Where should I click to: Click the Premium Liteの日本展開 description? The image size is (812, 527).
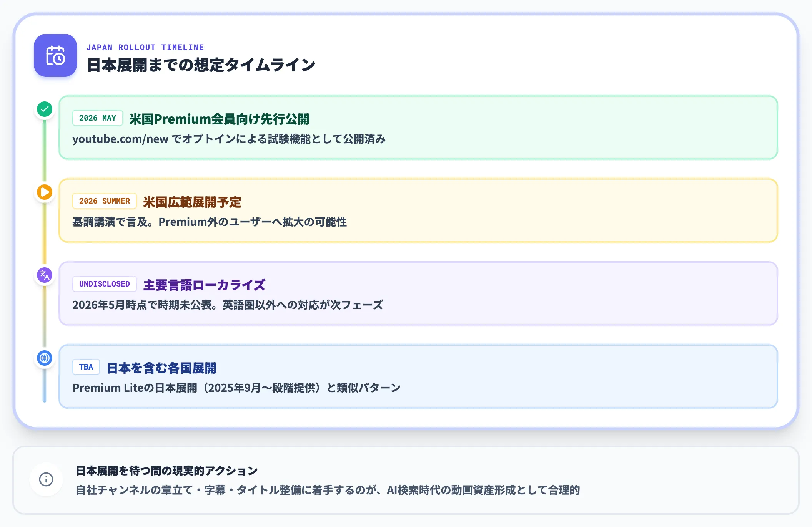point(236,388)
